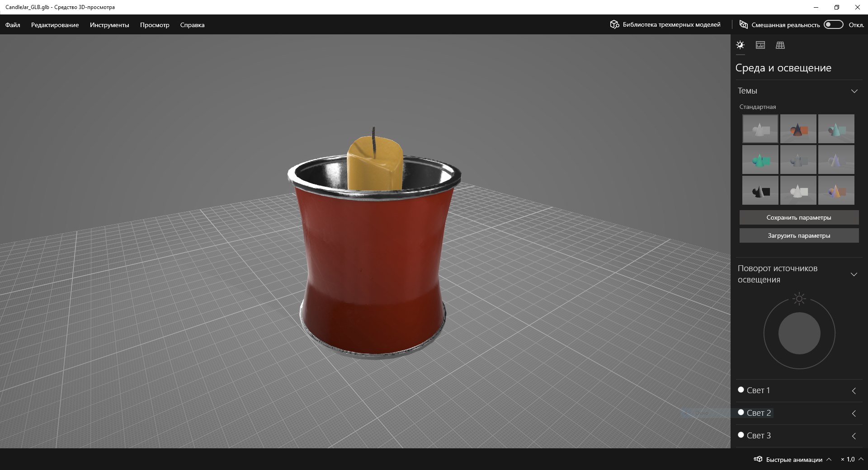Select the white shapes theme thumbnail

tap(798, 190)
